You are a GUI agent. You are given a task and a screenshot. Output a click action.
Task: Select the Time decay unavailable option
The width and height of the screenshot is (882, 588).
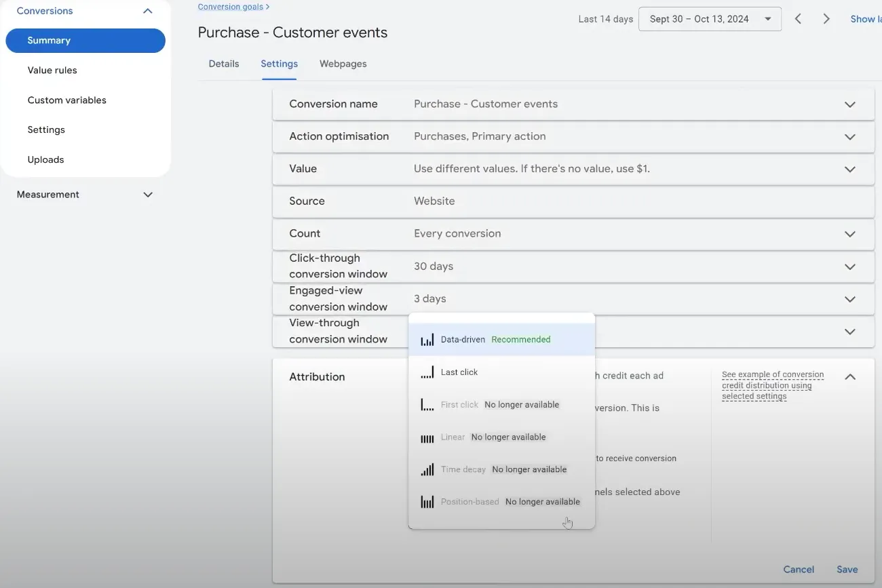coord(502,469)
